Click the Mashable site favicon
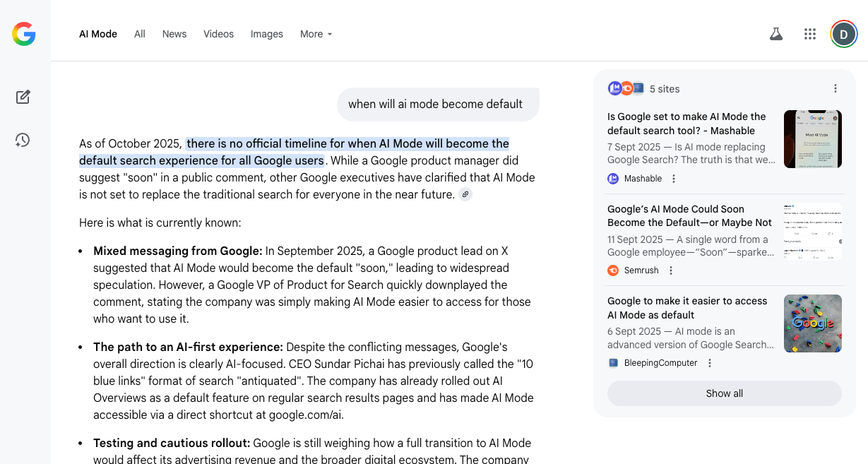Image resolution: width=868 pixels, height=464 pixels. [x=613, y=179]
